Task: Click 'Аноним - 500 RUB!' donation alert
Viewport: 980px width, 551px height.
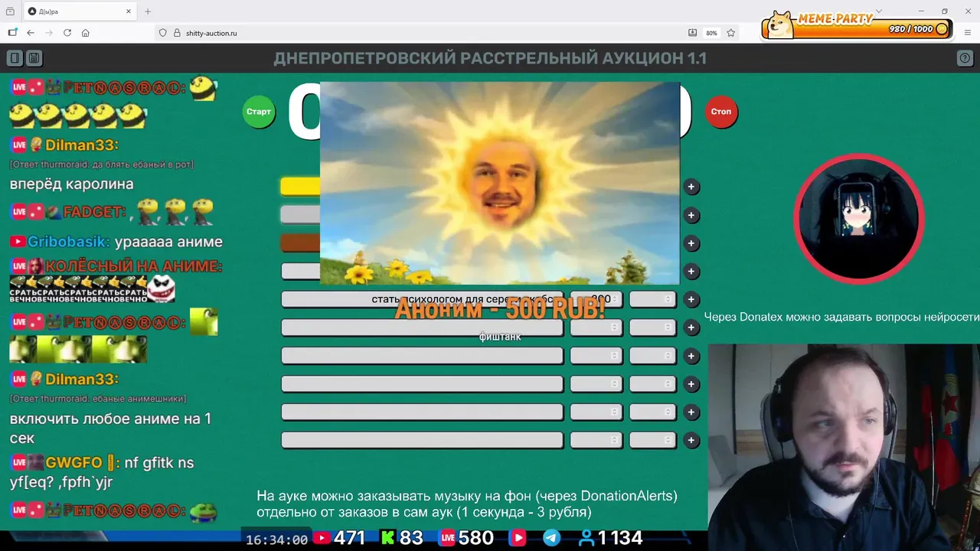Action: pyautogui.click(x=500, y=309)
